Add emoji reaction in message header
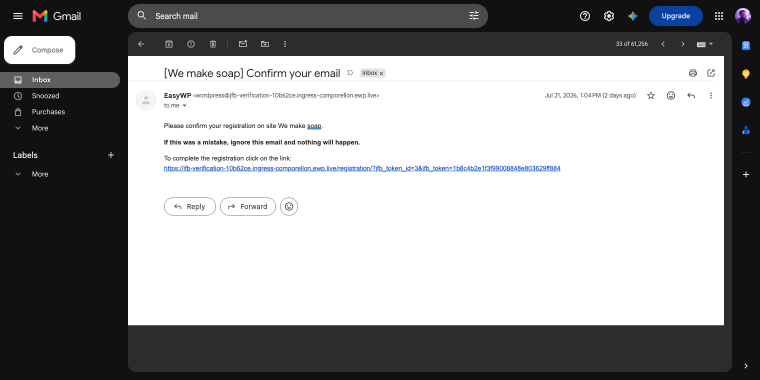This screenshot has height=380, width=760. click(x=671, y=95)
